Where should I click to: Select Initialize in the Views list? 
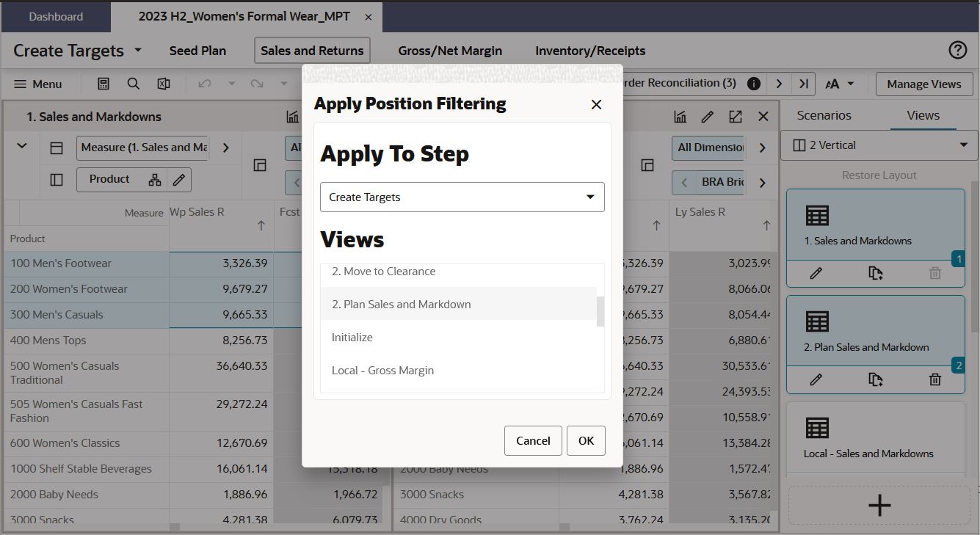(x=352, y=337)
